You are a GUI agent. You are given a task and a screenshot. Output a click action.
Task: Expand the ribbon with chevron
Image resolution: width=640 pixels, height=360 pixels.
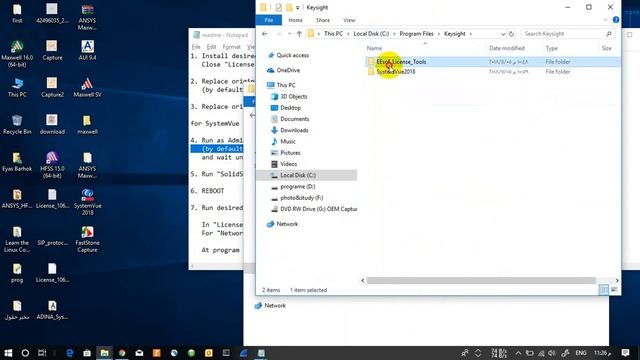coord(605,20)
